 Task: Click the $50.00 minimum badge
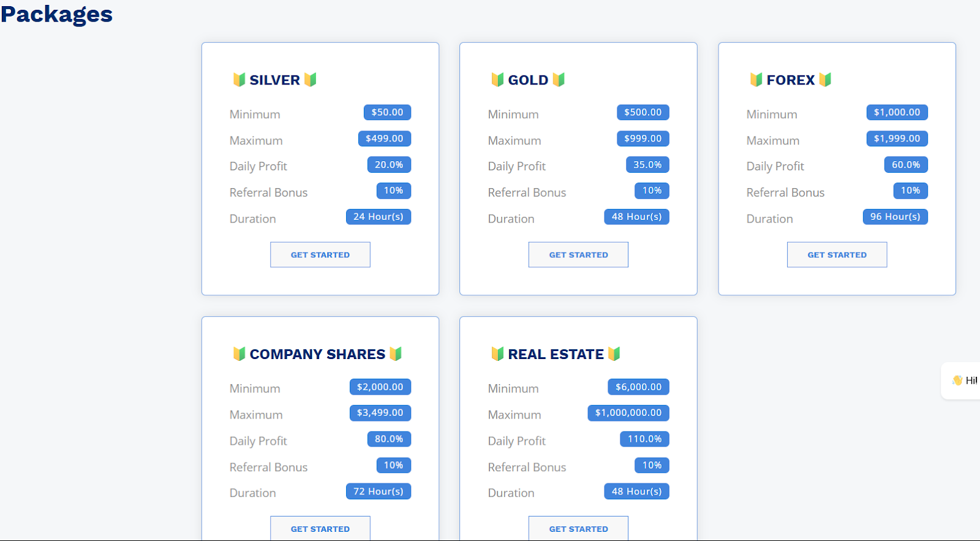(387, 113)
